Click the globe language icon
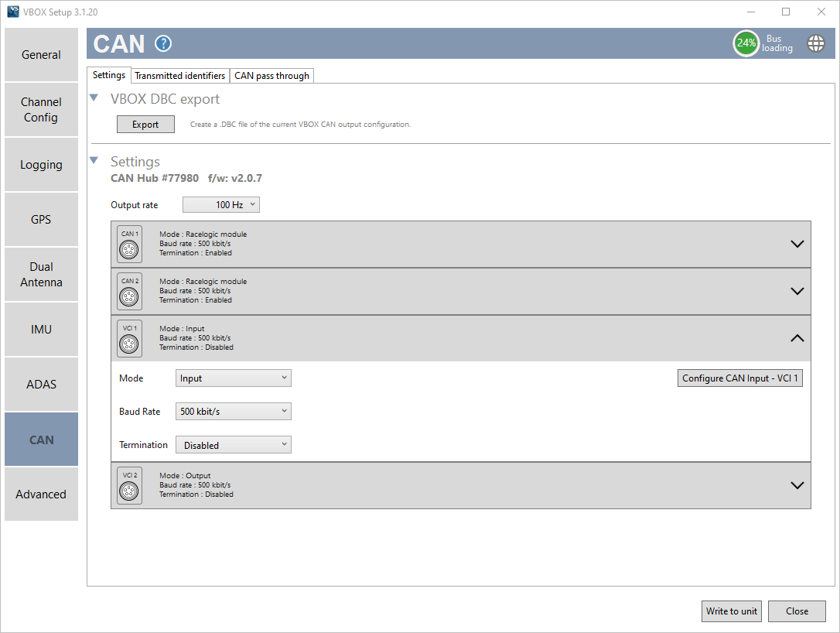 point(816,43)
